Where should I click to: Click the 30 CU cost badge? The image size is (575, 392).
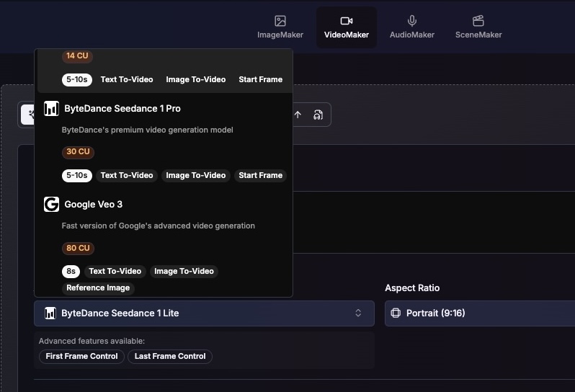(x=78, y=152)
